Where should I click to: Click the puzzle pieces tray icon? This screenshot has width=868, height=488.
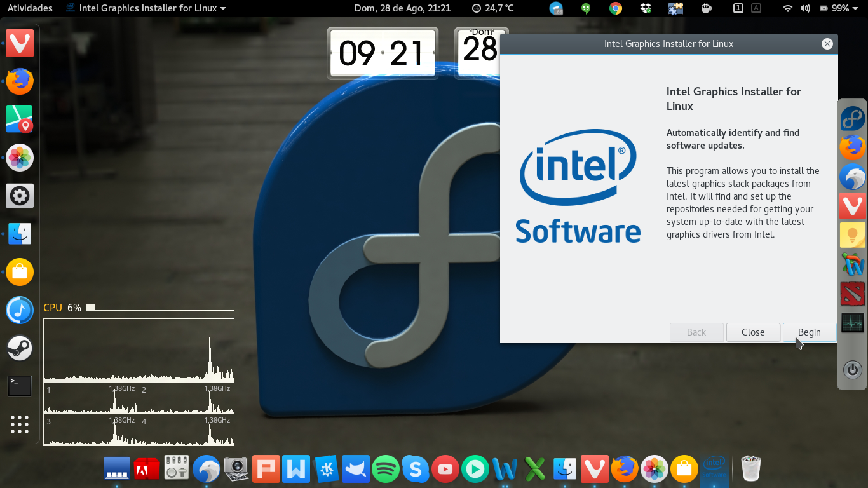[x=675, y=8]
